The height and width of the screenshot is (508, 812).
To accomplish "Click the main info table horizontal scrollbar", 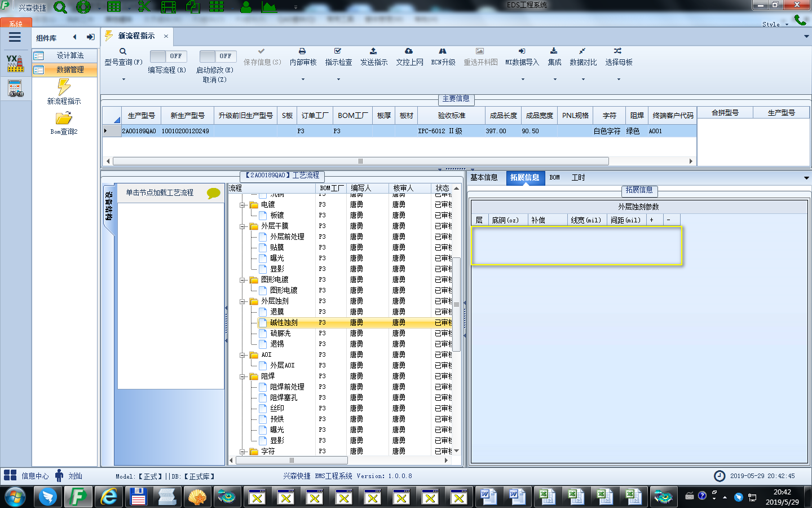I will (x=361, y=161).
